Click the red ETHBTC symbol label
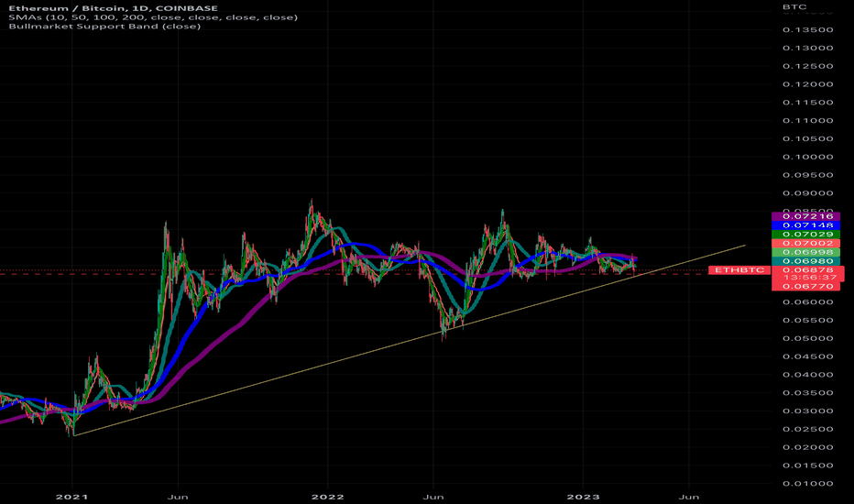 [739, 270]
